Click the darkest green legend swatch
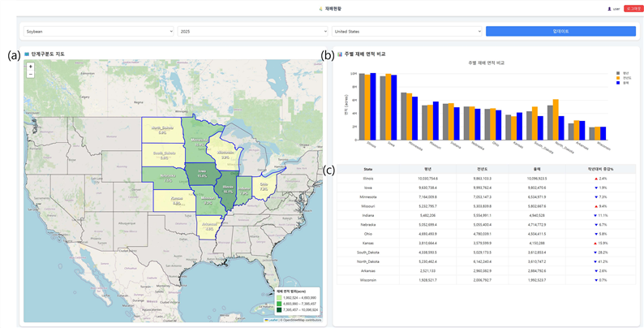 tap(279, 310)
